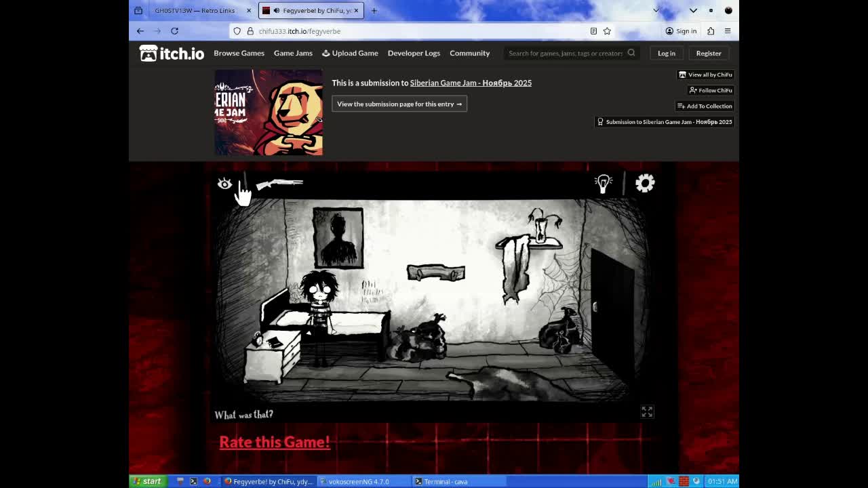Viewport: 868px width, 488px height.
Task: Switch to Terminal - cava taskbar window
Action: [458, 481]
